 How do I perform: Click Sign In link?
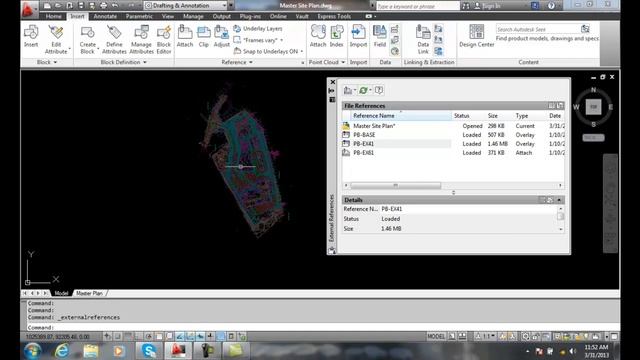click(x=487, y=6)
